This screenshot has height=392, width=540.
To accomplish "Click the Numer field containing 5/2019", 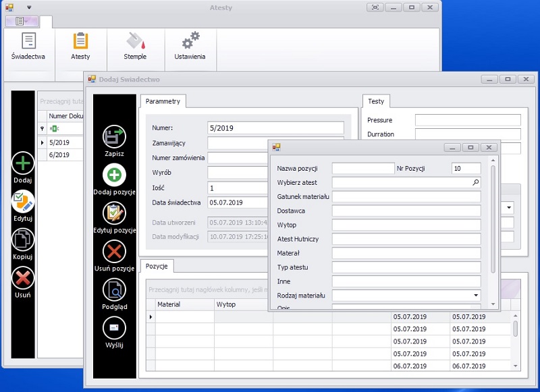I will (x=275, y=128).
